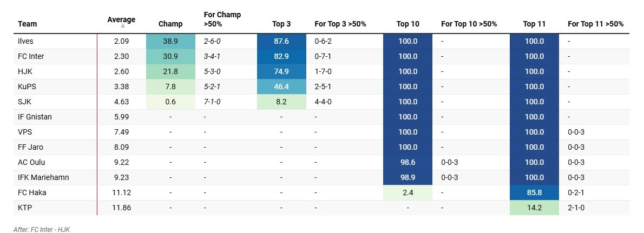This screenshot has width=644, height=233.
Task: Click the Top 10 column header
Action: (408, 24)
